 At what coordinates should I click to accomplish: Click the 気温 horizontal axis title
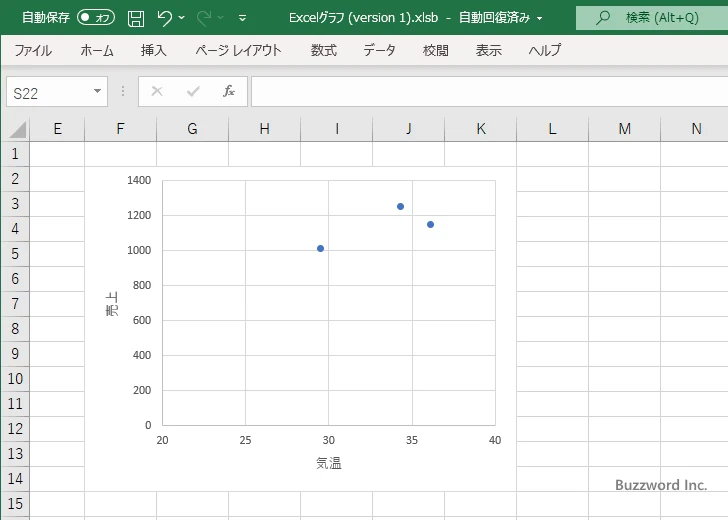tap(329, 463)
